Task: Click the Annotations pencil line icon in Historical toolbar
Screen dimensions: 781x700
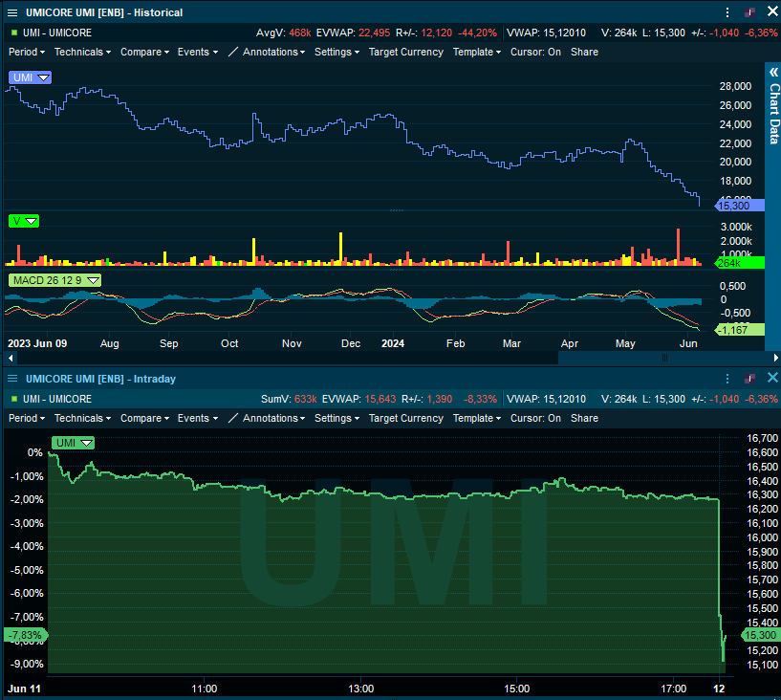Action: [232, 52]
